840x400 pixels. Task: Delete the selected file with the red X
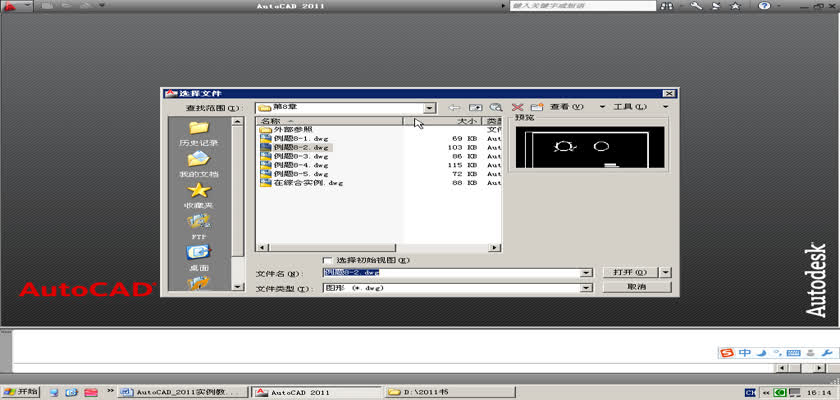517,107
